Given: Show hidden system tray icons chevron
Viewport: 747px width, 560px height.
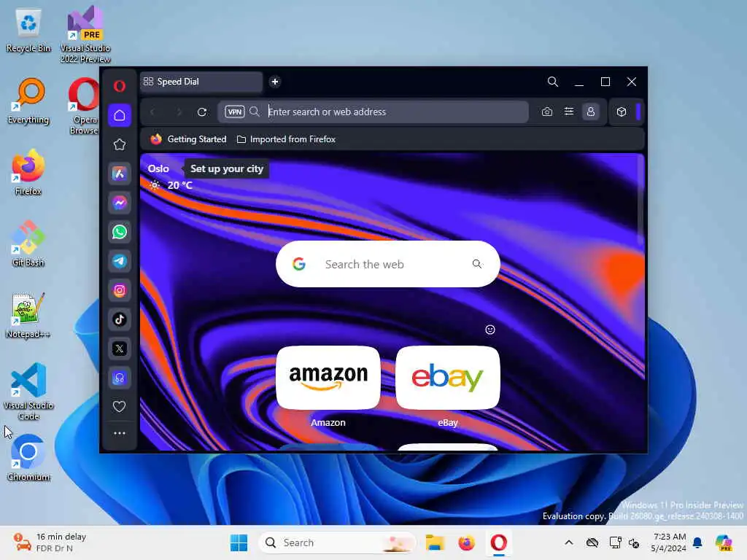Looking at the screenshot, I should click(x=569, y=542).
